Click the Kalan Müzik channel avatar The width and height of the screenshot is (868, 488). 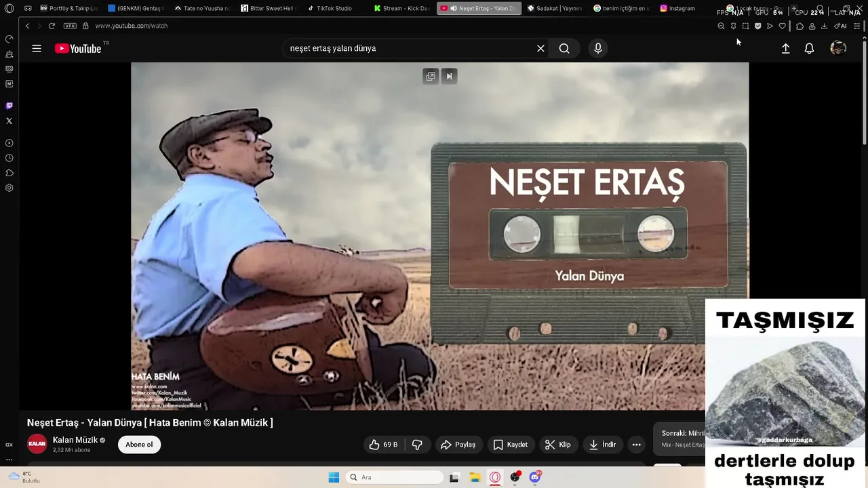tap(37, 444)
